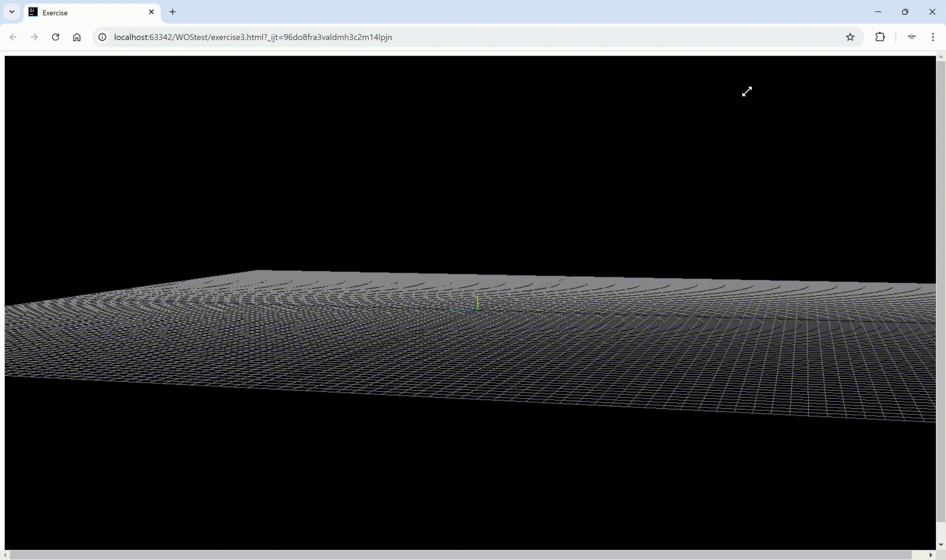Reload the page
Viewport: 946px width, 560px height.
56,37
